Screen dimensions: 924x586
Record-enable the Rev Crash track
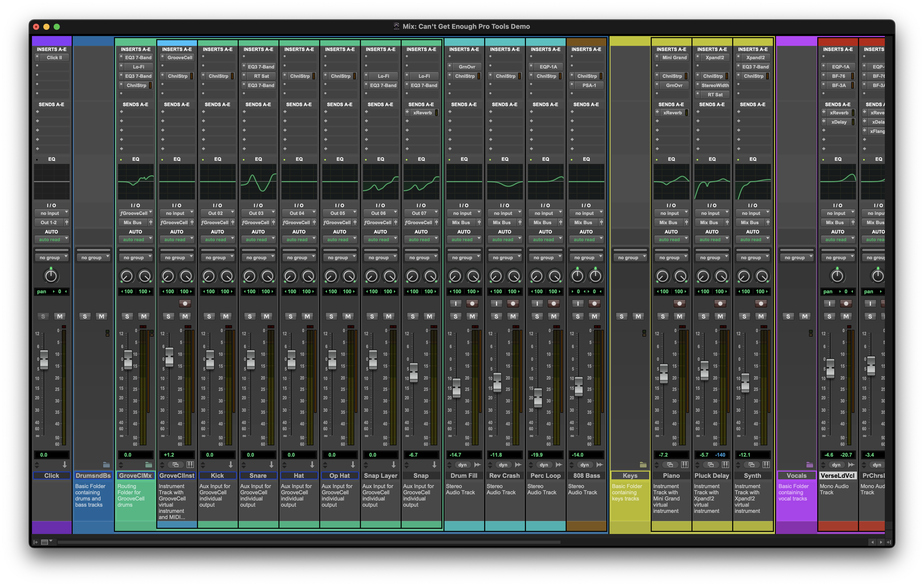click(513, 304)
